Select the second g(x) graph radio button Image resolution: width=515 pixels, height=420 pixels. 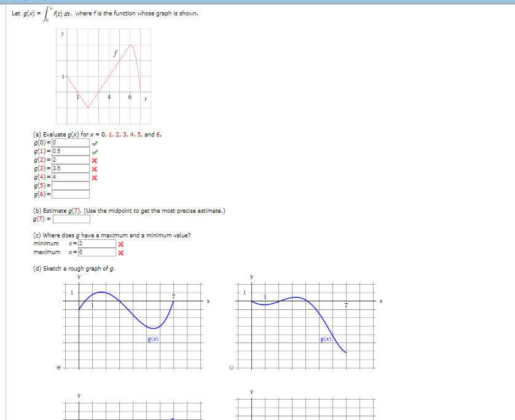tap(232, 367)
